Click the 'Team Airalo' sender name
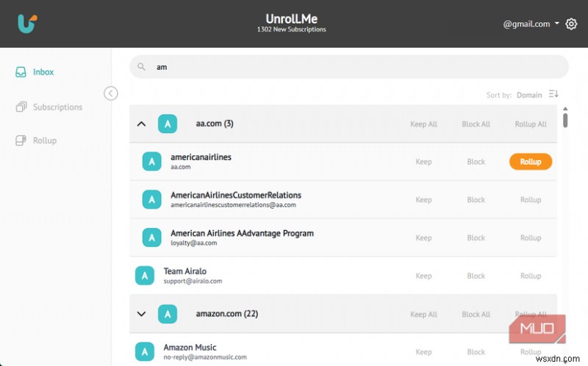This screenshot has width=588, height=366. [x=185, y=271]
